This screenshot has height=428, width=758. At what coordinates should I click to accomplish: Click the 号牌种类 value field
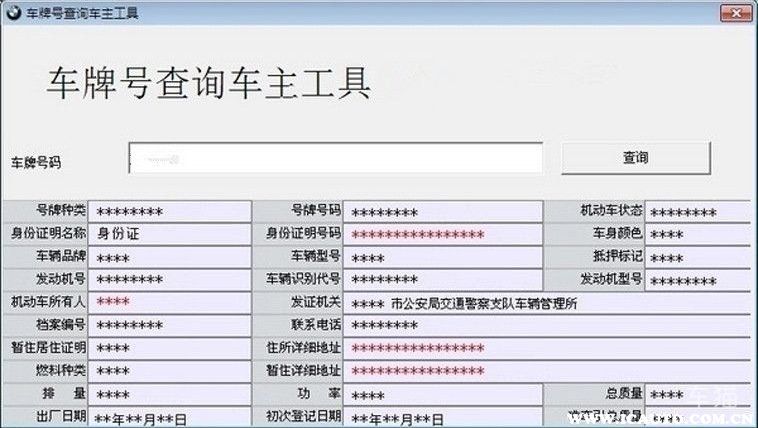[169, 211]
